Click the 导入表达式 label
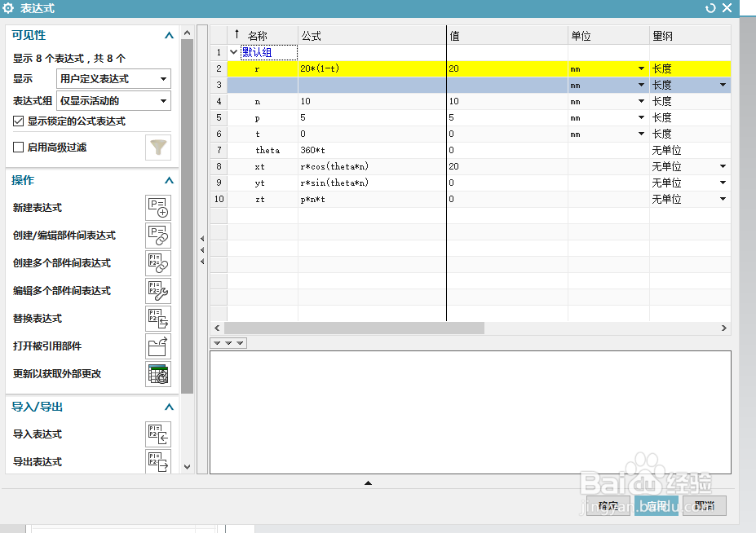 point(38,434)
